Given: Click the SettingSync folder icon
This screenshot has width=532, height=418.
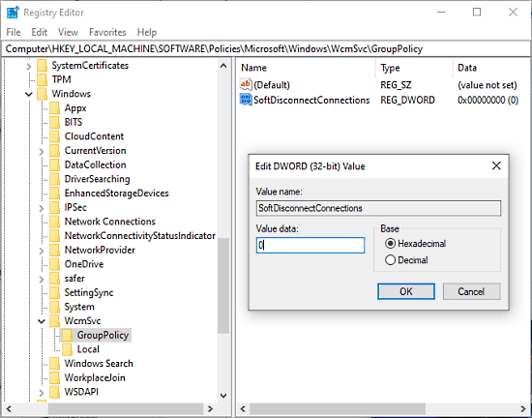Looking at the screenshot, I should click(x=54, y=293).
